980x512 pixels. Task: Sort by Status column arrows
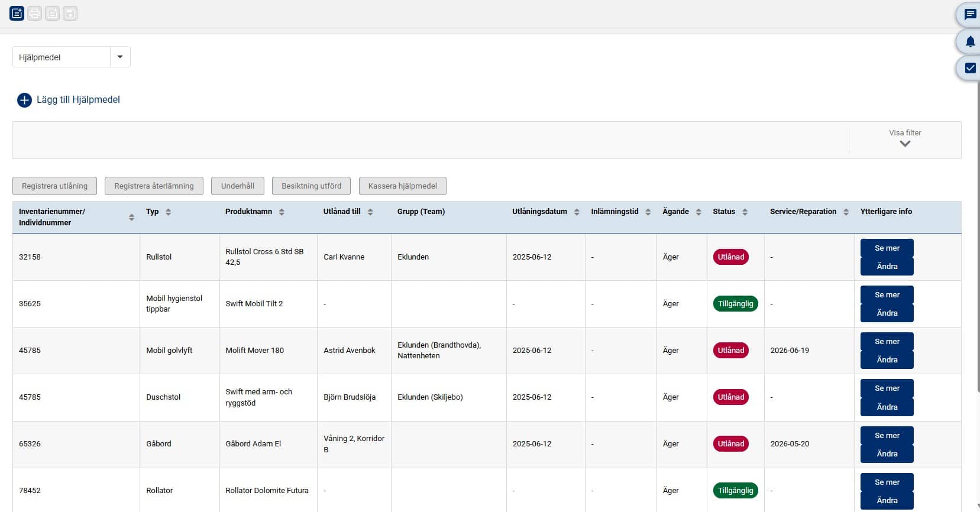pyautogui.click(x=745, y=212)
